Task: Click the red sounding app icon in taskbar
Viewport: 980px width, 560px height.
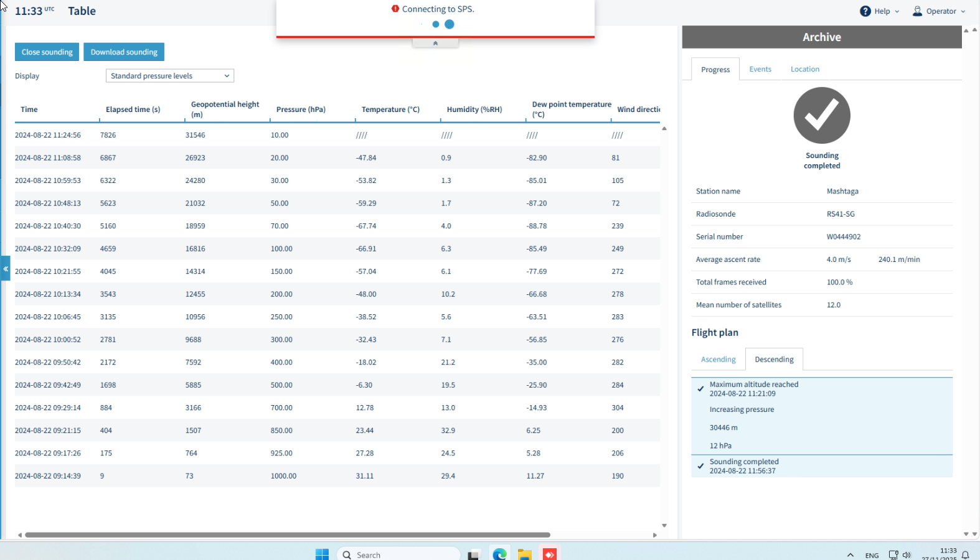Action: click(550, 554)
